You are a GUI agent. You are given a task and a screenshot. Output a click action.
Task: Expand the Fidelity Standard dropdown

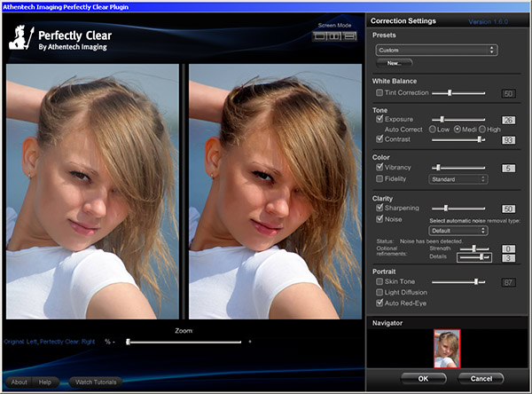[458, 179]
